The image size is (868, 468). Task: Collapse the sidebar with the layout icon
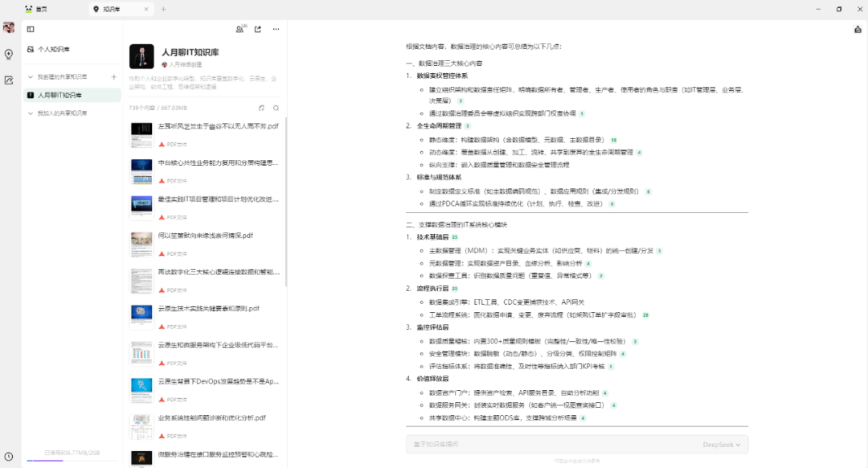(31, 29)
